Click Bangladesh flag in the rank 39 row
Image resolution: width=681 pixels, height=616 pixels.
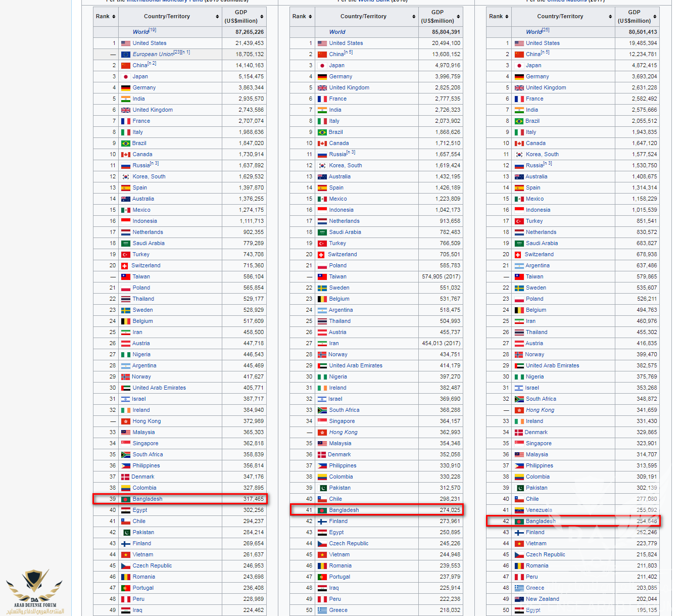(126, 499)
